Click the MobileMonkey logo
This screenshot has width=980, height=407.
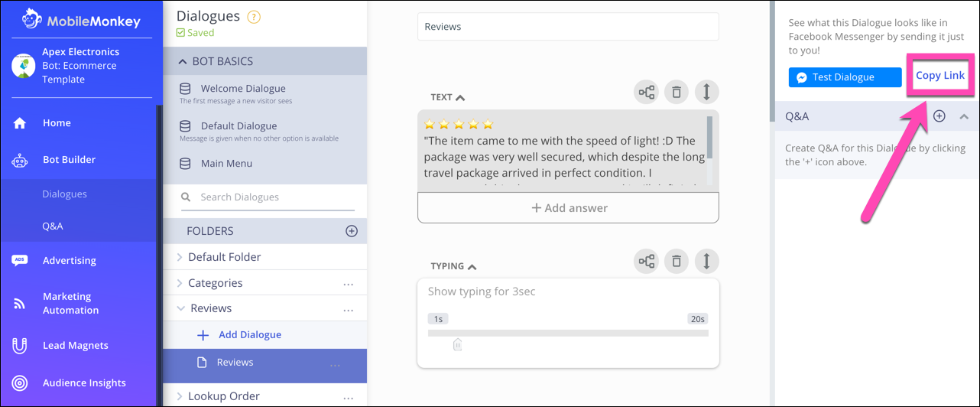tap(81, 19)
